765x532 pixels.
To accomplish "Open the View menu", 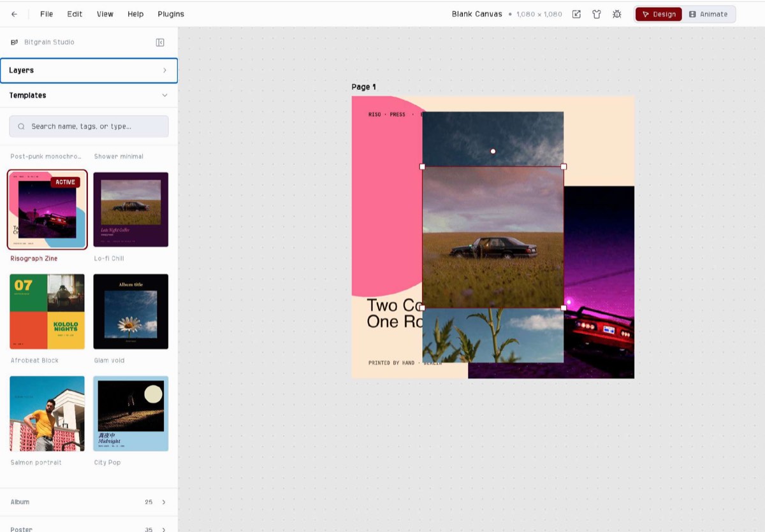I will tap(105, 14).
